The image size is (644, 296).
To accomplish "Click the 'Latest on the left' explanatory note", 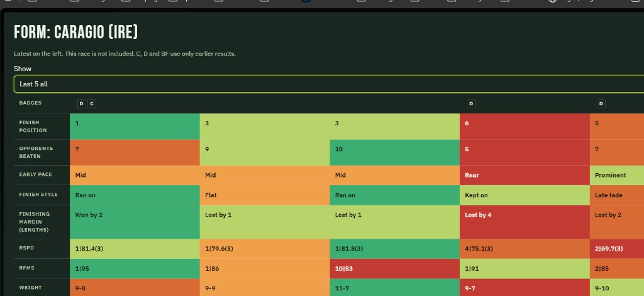I will [x=125, y=54].
